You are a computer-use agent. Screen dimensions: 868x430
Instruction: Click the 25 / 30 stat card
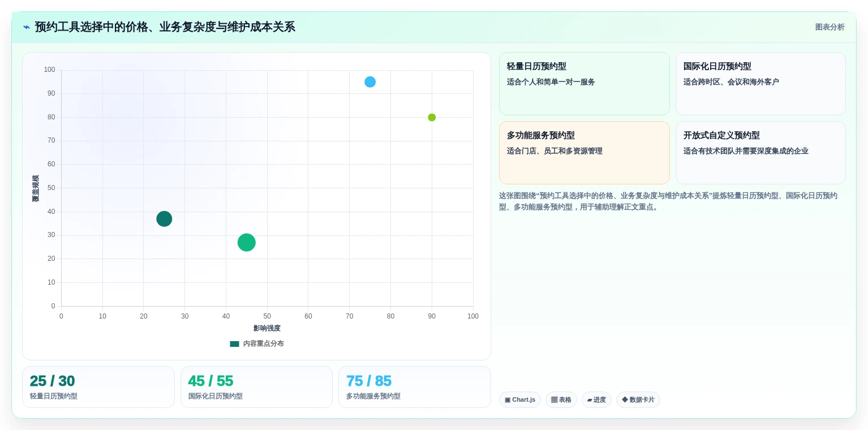pyautogui.click(x=98, y=387)
